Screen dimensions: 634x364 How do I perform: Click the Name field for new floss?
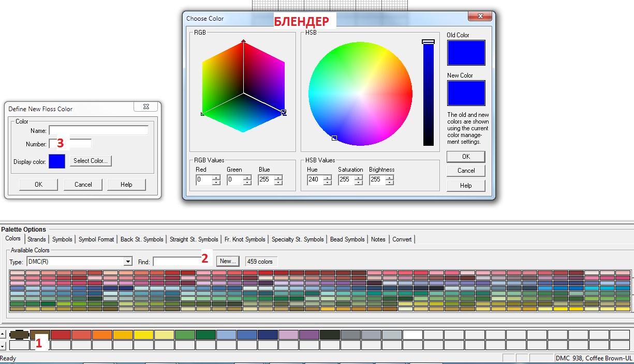98,131
